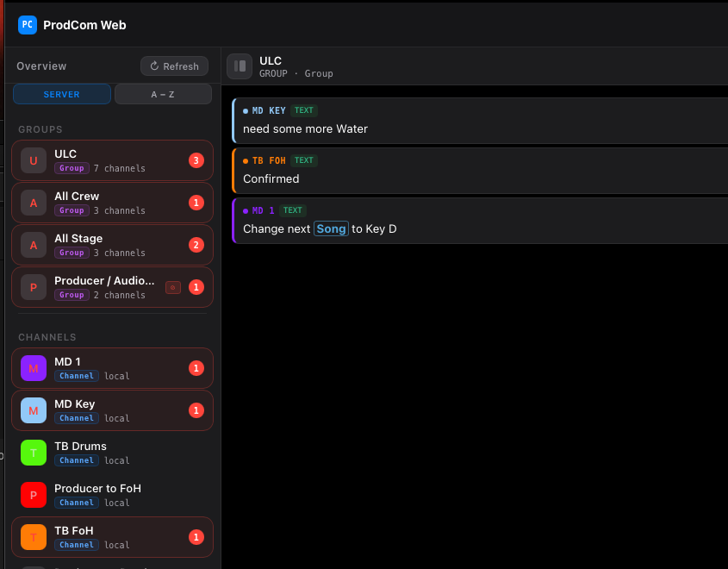Toggle the sidebar panel icon beside ULC header
Viewport: 728px width, 569px height.
click(x=240, y=66)
